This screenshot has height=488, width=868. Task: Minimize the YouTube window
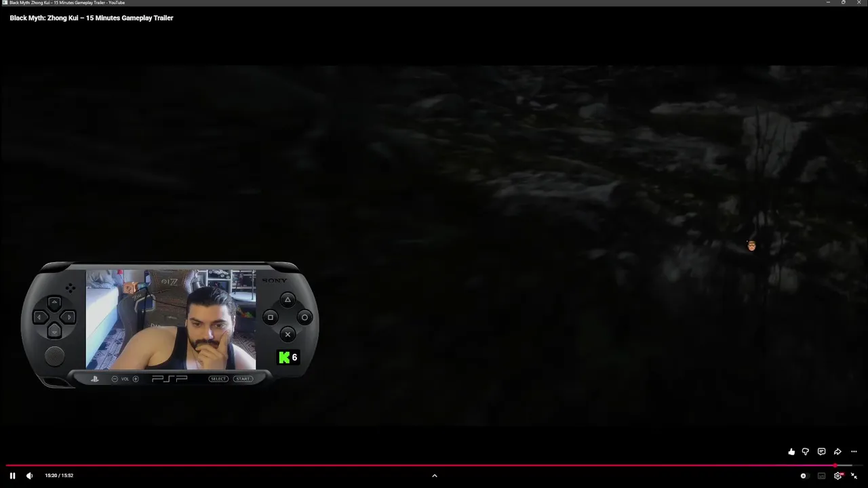[x=828, y=3]
